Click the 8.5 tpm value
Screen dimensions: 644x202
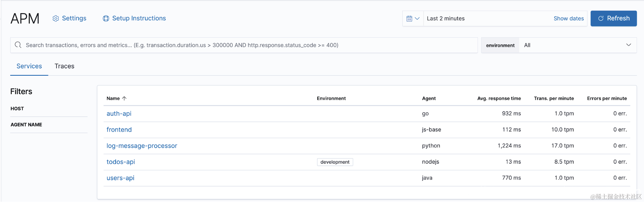564,162
